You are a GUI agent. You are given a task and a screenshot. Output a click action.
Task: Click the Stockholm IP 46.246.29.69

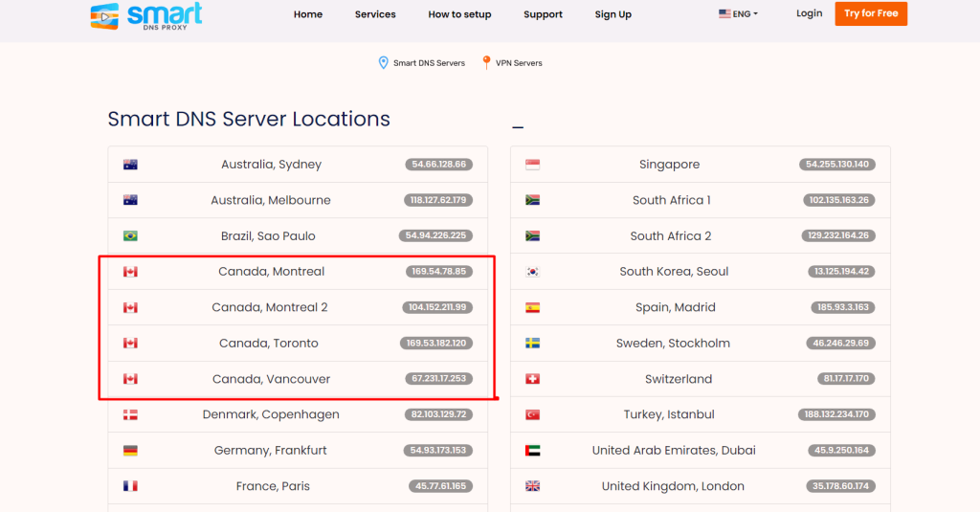tap(840, 344)
